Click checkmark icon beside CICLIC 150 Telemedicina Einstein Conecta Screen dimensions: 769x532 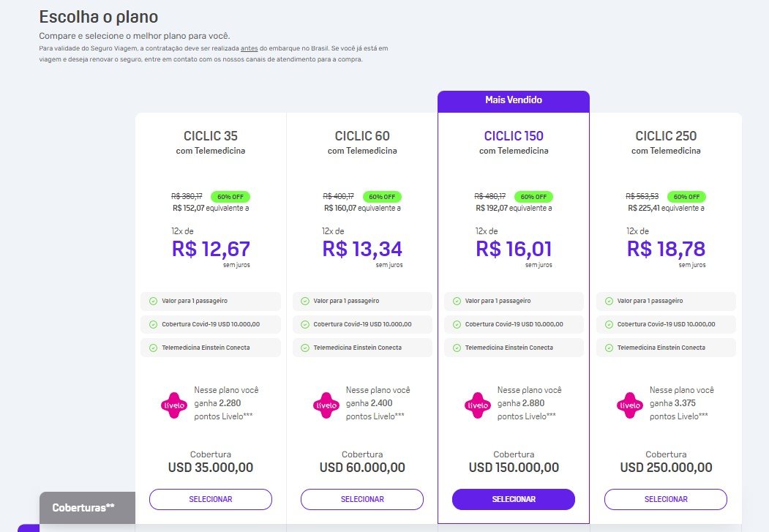[457, 348]
